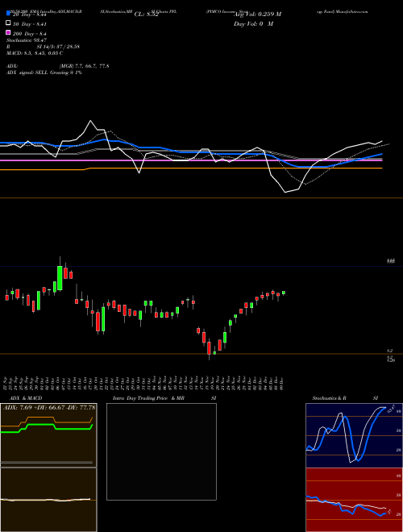Click the magenta 200 Day legend swatch
Screen dimensions: 403x532
8,32
